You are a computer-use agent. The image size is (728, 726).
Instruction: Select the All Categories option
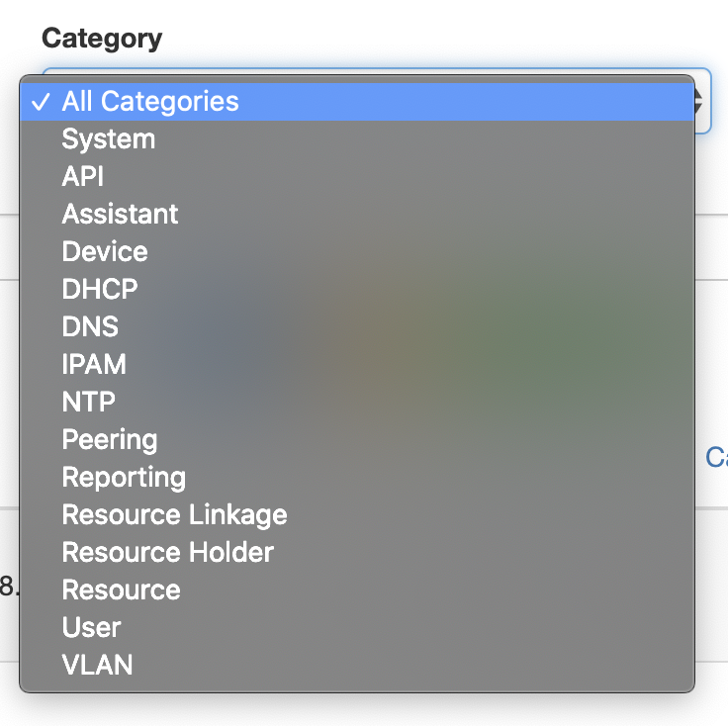pos(150,101)
